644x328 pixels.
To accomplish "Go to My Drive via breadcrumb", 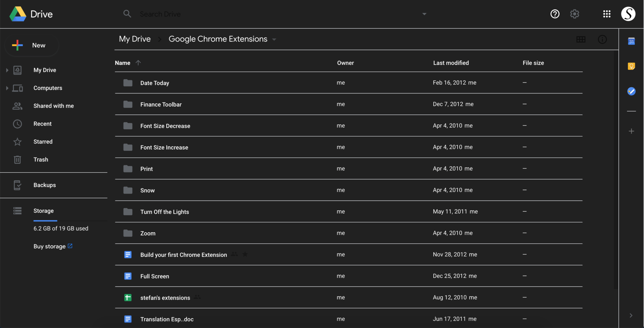I will (x=134, y=39).
